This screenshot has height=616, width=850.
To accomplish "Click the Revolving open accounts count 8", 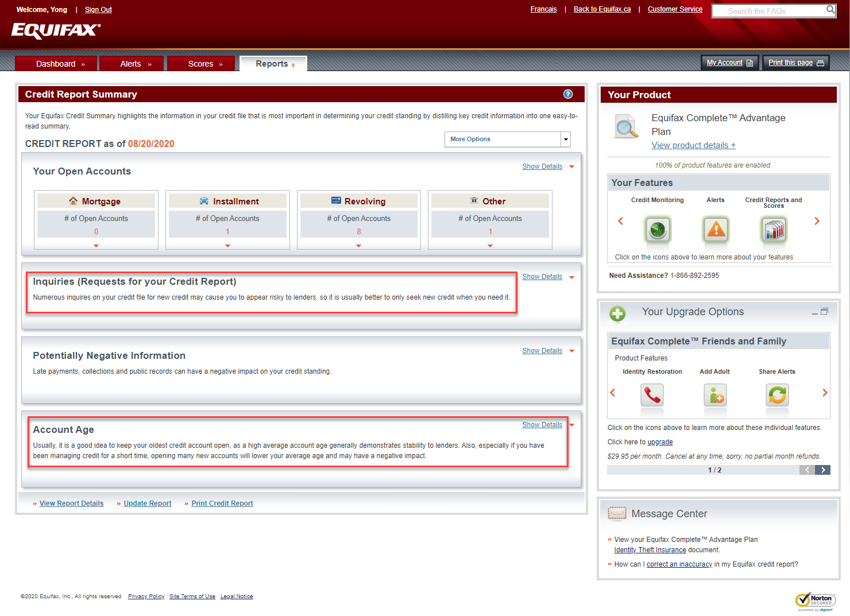I will tap(359, 232).
